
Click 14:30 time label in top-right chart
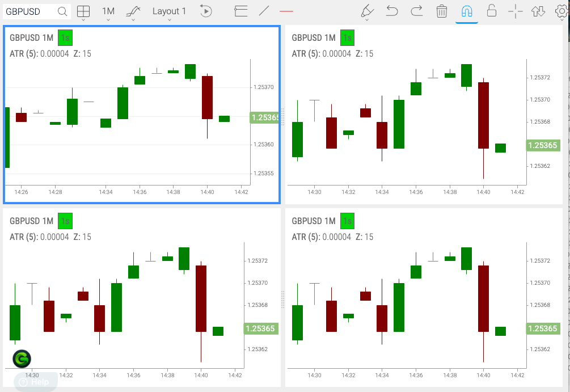click(314, 192)
